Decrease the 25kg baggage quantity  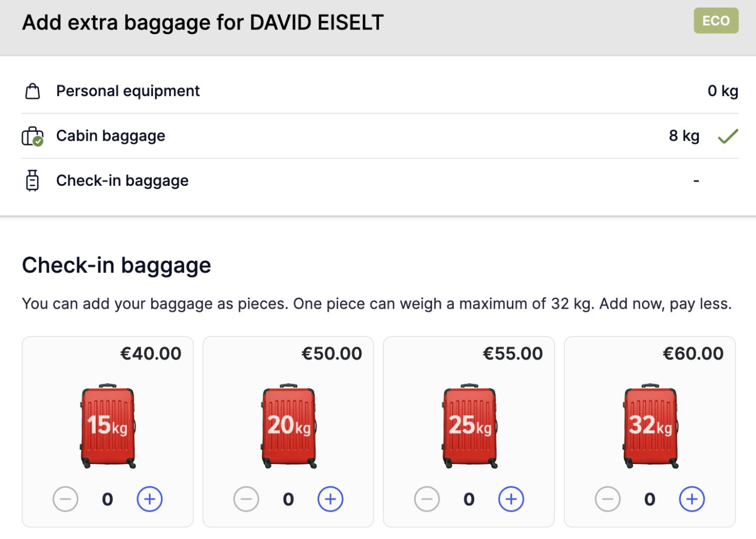tap(427, 499)
